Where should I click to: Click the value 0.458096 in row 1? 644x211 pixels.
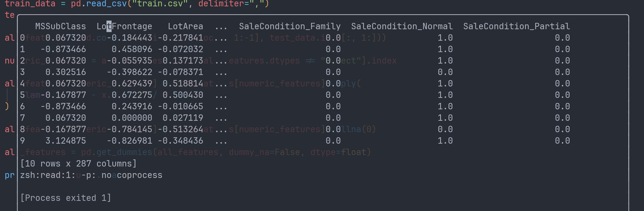tap(132, 49)
